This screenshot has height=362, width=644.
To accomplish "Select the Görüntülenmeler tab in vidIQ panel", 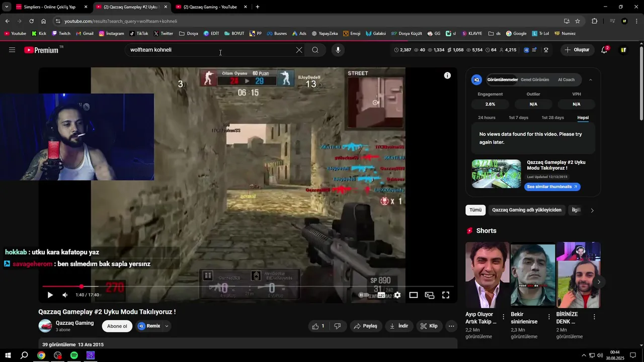I will tap(502, 79).
